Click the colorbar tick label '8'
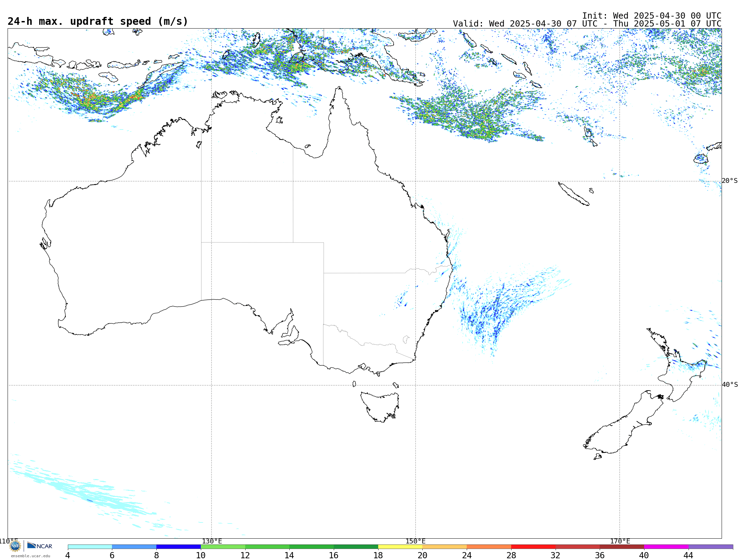The width and height of the screenshot is (744, 560). (156, 556)
